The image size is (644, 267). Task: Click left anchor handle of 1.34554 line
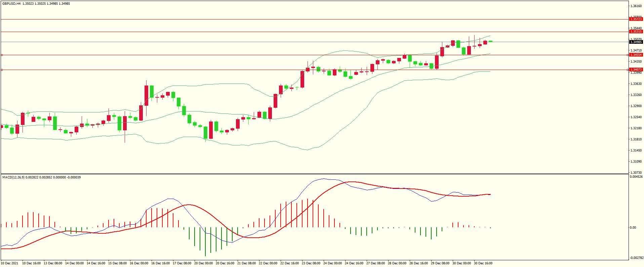pos(2,55)
